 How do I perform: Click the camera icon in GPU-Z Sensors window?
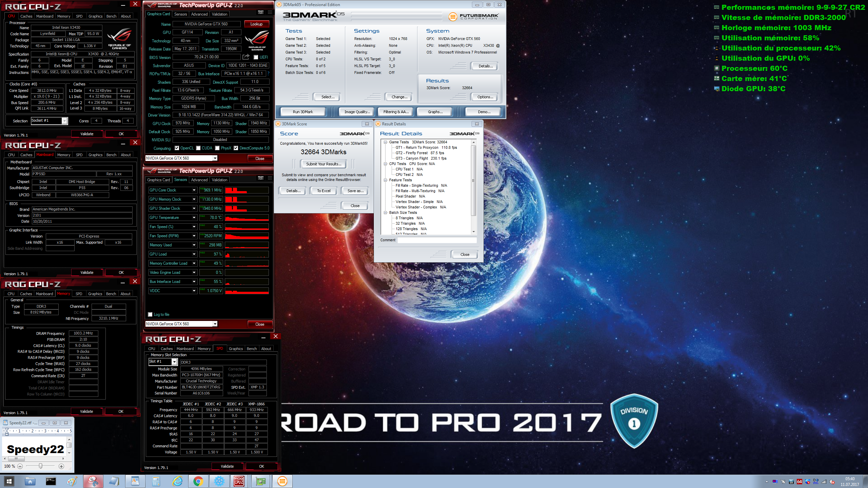coord(260,178)
